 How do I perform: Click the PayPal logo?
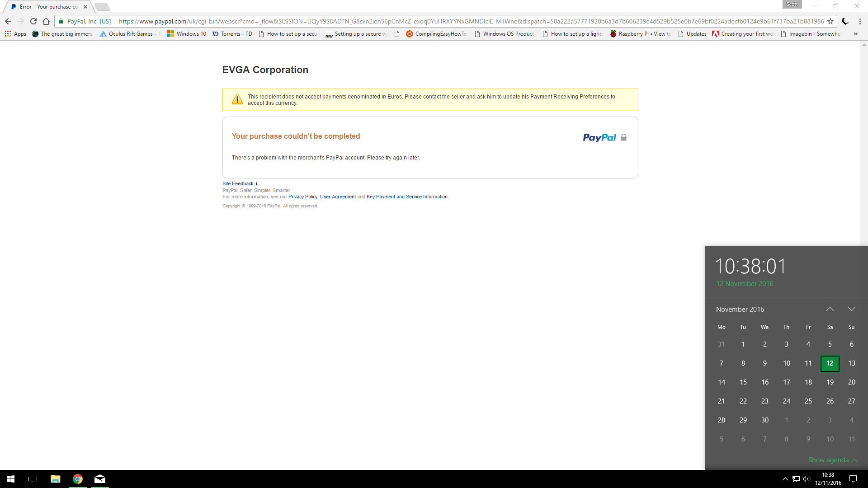coord(599,137)
